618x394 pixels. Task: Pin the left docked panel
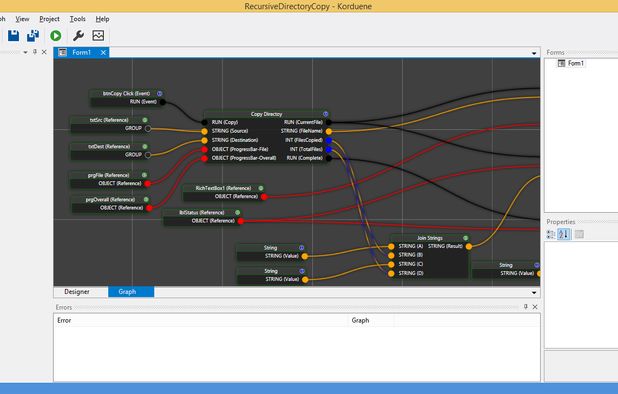(x=35, y=52)
